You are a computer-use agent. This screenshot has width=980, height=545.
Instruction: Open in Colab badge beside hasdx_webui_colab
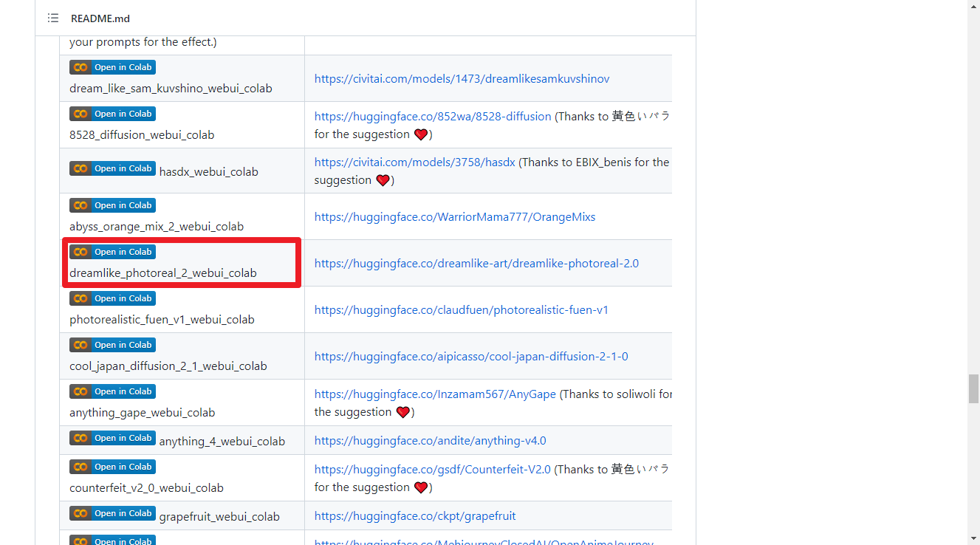[x=112, y=168]
